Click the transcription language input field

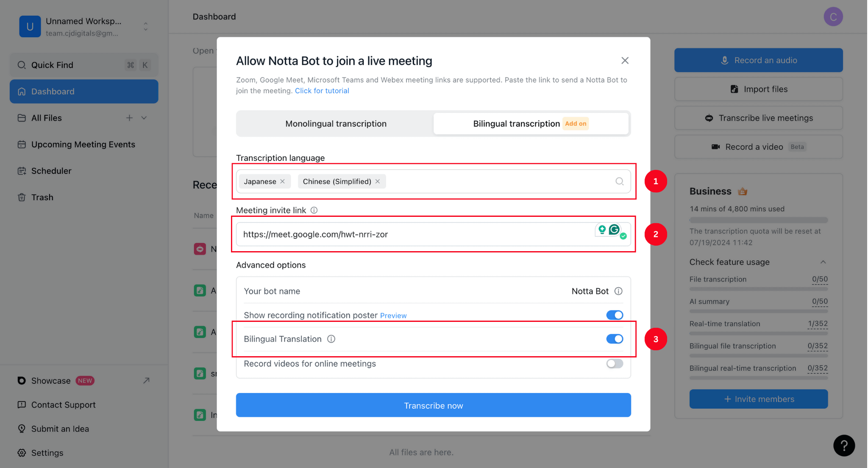tap(433, 181)
